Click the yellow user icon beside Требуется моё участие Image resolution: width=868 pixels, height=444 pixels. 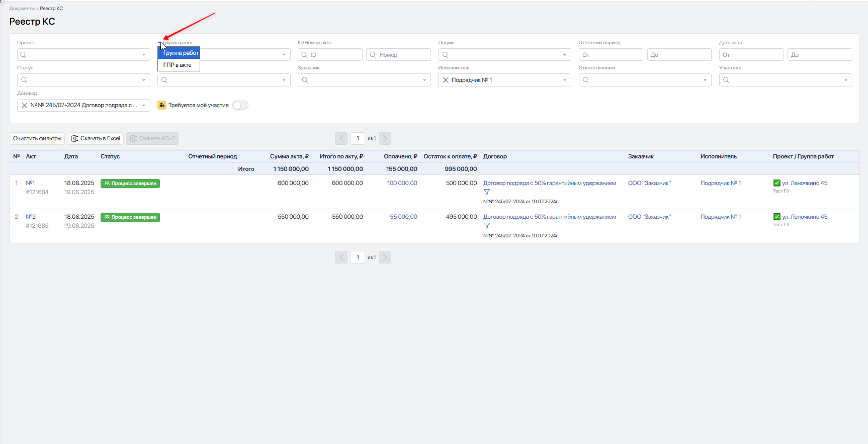[x=162, y=105]
